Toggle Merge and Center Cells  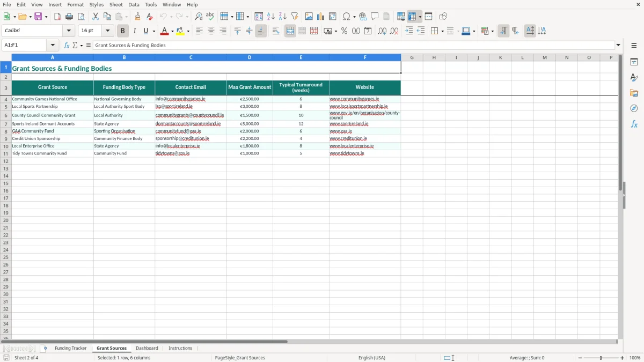point(290,31)
